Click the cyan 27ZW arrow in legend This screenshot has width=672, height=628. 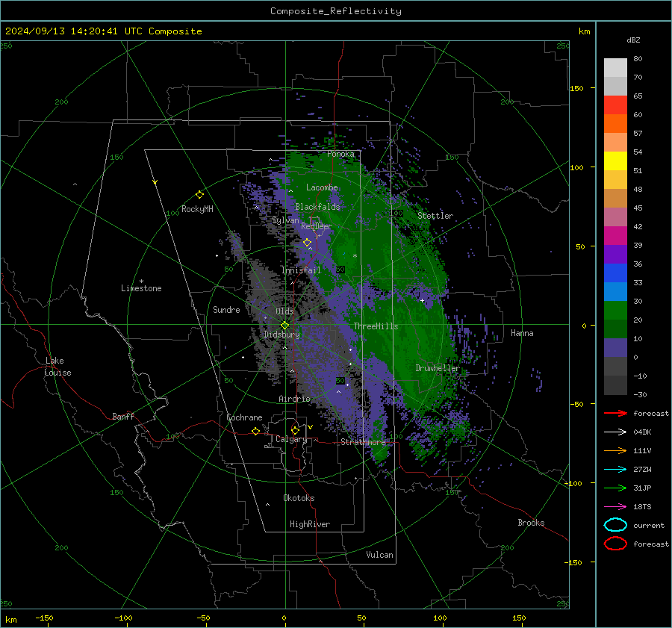click(615, 470)
